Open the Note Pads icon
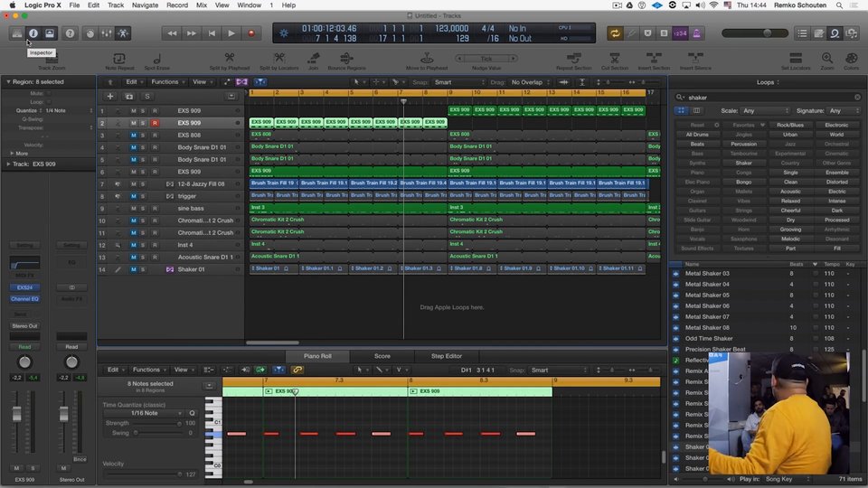Screen dimensions: 868x488 (819, 33)
